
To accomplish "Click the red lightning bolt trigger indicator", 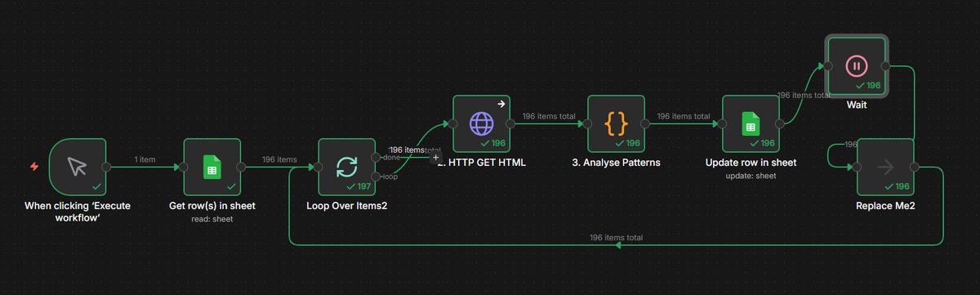I will point(33,167).
